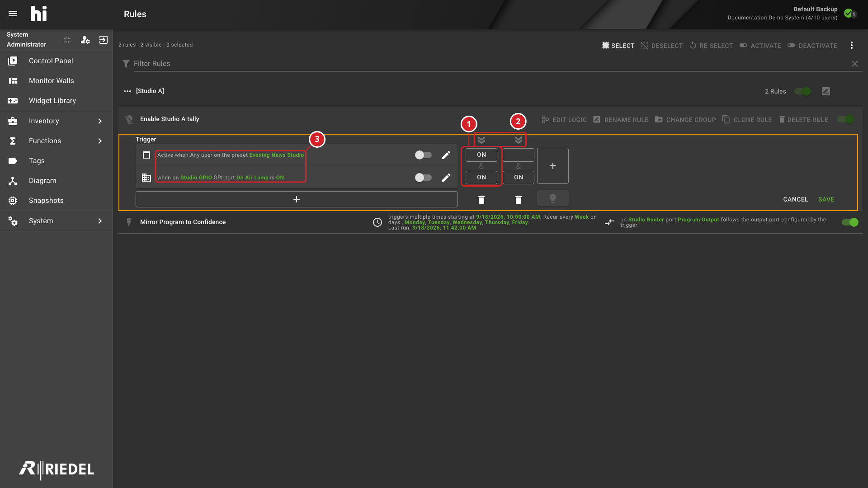
Task: Open the Control Panel page
Action: [x=56, y=61]
